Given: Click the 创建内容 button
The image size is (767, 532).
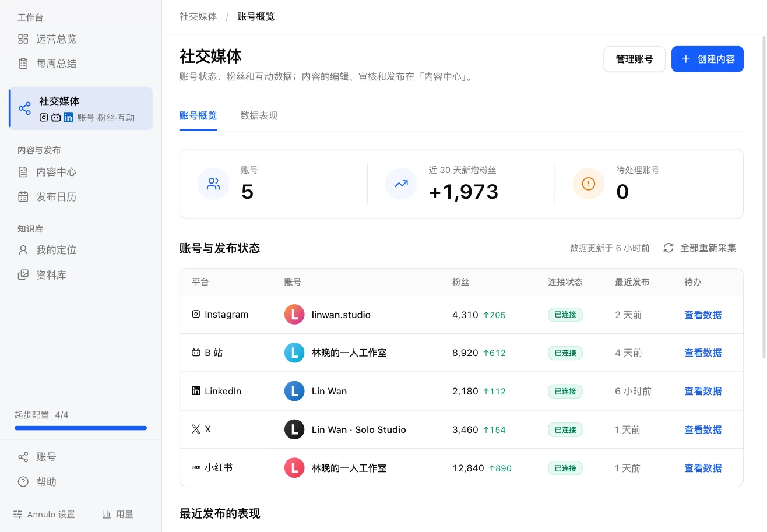Looking at the screenshot, I should click(708, 59).
